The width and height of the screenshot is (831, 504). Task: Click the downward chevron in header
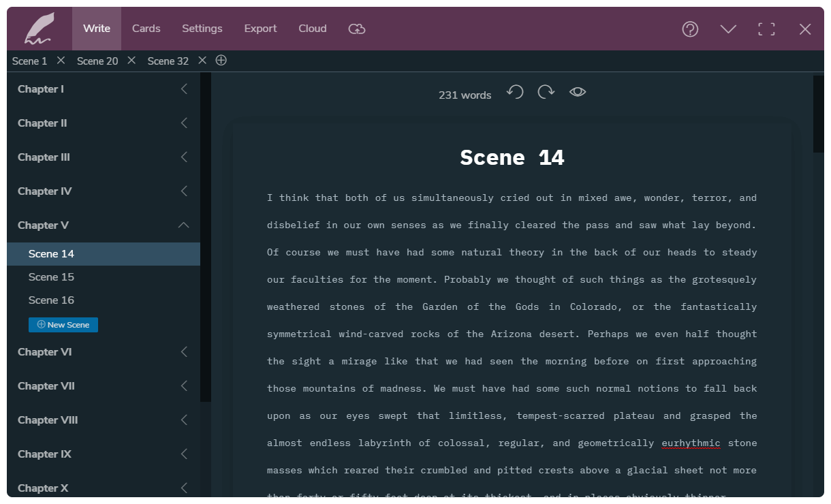click(x=728, y=29)
